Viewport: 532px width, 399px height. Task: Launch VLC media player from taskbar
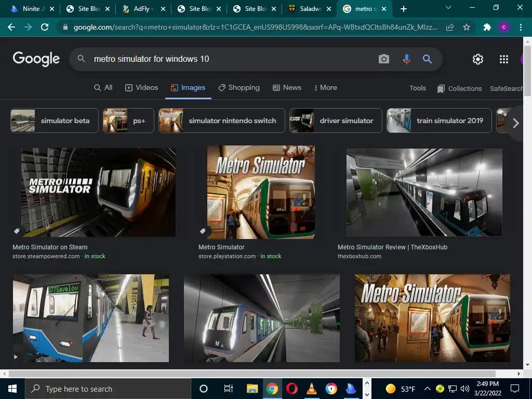pos(312,389)
